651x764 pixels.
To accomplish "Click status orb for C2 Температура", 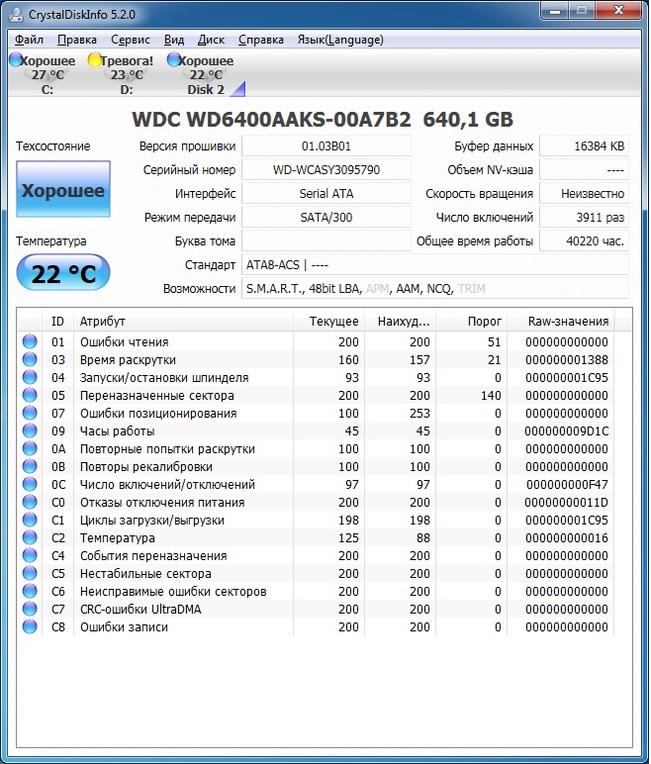I will pyautogui.click(x=30, y=537).
